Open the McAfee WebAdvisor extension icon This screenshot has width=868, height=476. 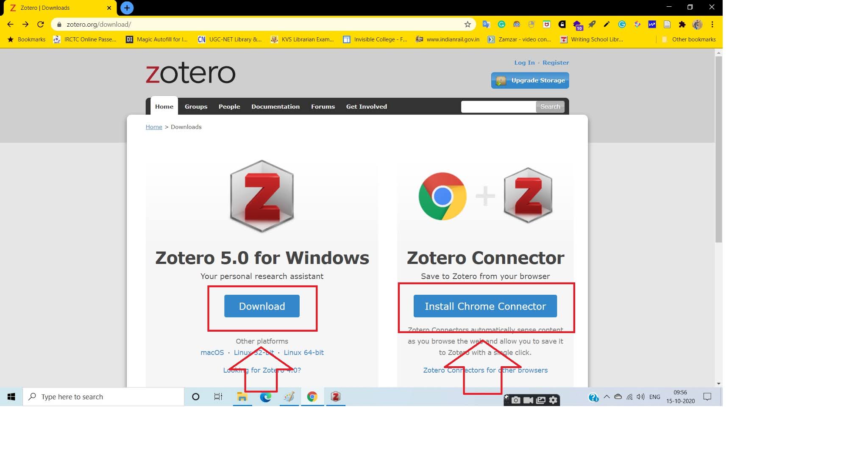coord(547,25)
